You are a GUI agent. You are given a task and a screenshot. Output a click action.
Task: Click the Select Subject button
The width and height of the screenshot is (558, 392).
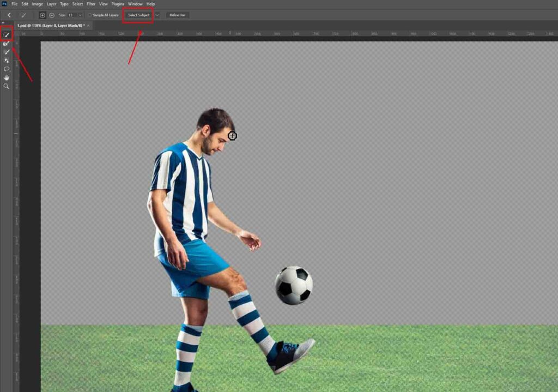tap(138, 15)
